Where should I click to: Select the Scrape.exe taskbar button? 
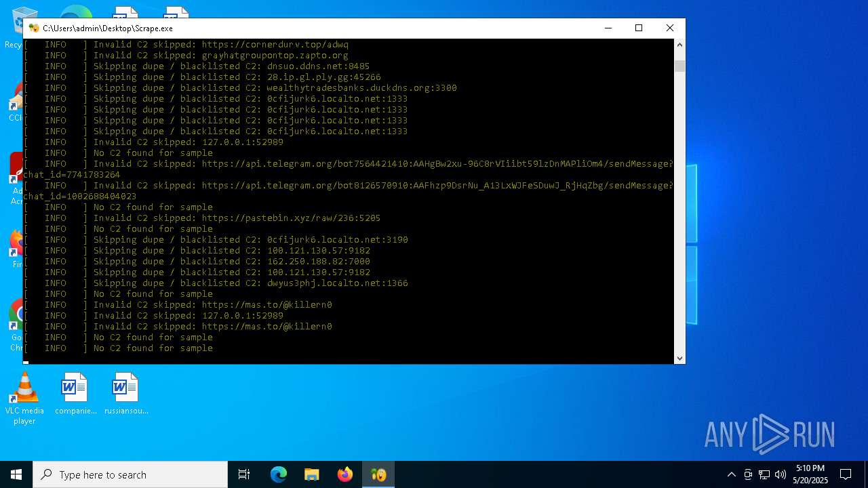click(378, 474)
